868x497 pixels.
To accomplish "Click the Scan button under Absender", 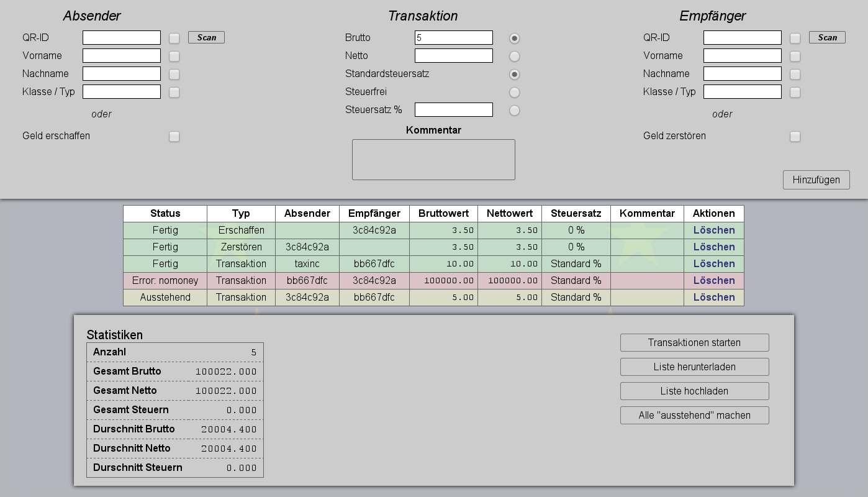I will click(206, 37).
